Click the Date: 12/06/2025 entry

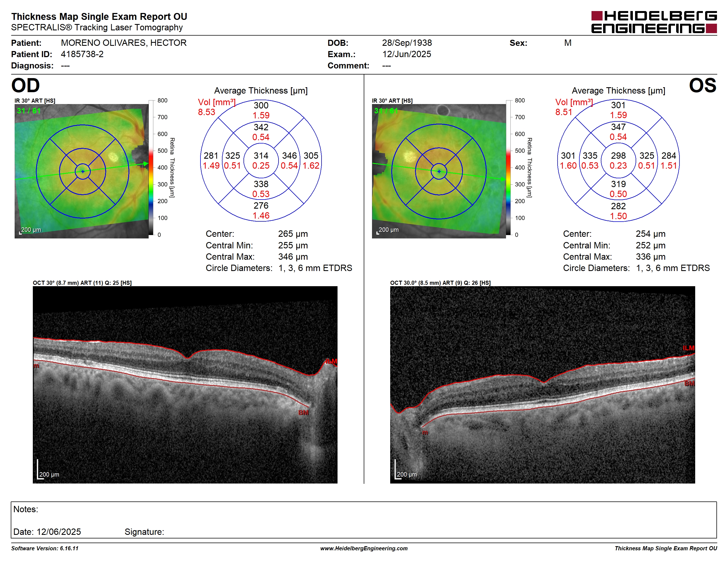tap(47, 532)
